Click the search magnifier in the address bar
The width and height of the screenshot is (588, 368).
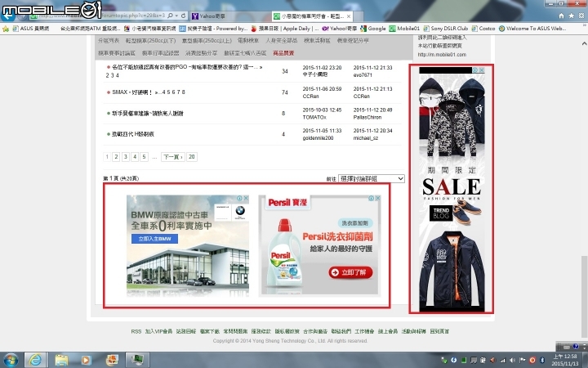coord(170,16)
